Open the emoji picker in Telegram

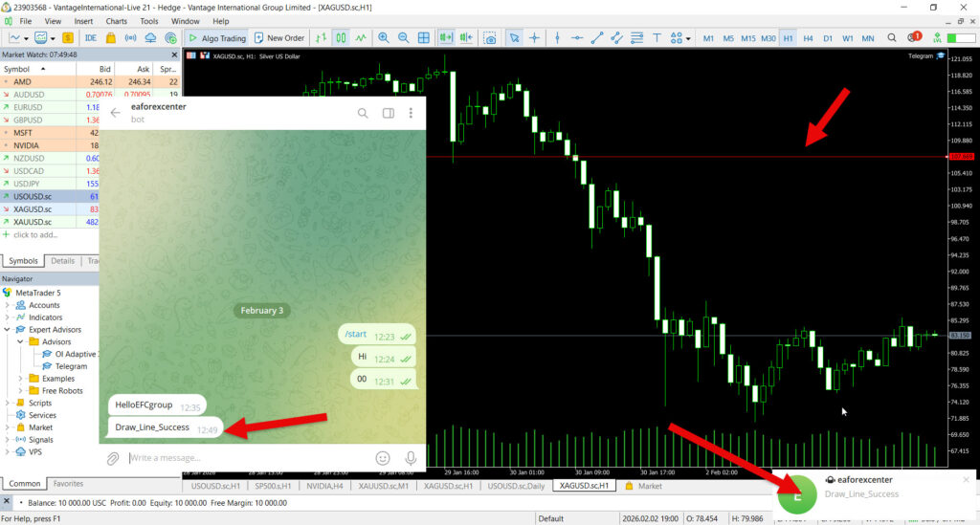[x=383, y=458]
